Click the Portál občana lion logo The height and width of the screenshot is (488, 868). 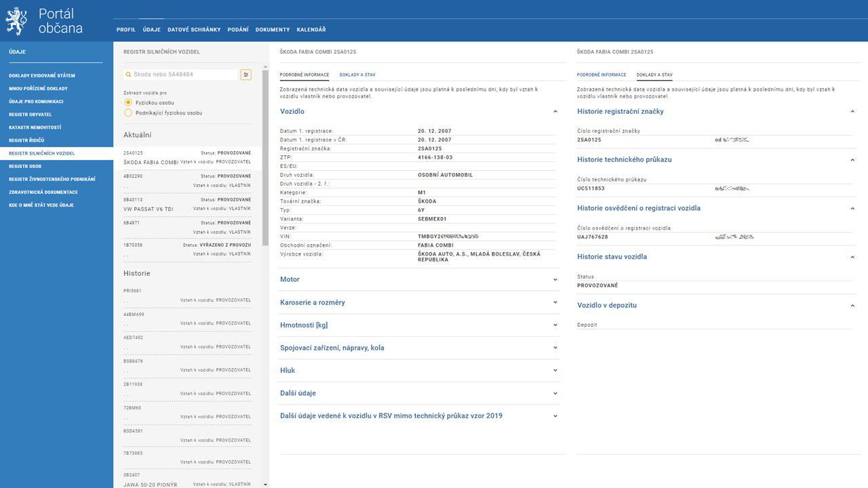pos(16,21)
